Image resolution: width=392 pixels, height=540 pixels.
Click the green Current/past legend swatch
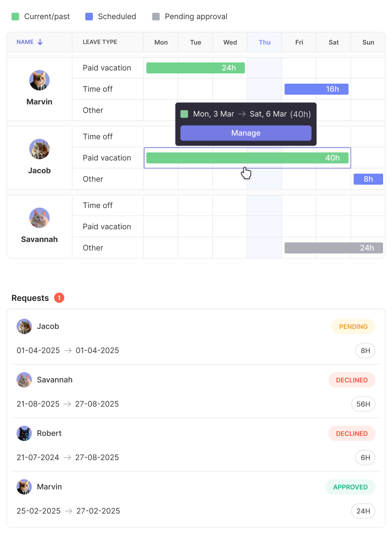[x=15, y=17]
